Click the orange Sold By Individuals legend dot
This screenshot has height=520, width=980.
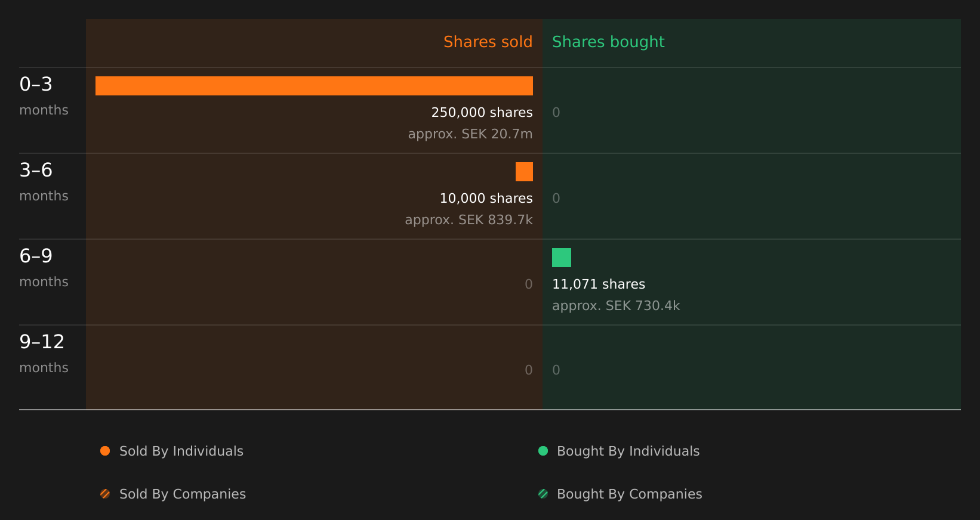pyautogui.click(x=105, y=451)
